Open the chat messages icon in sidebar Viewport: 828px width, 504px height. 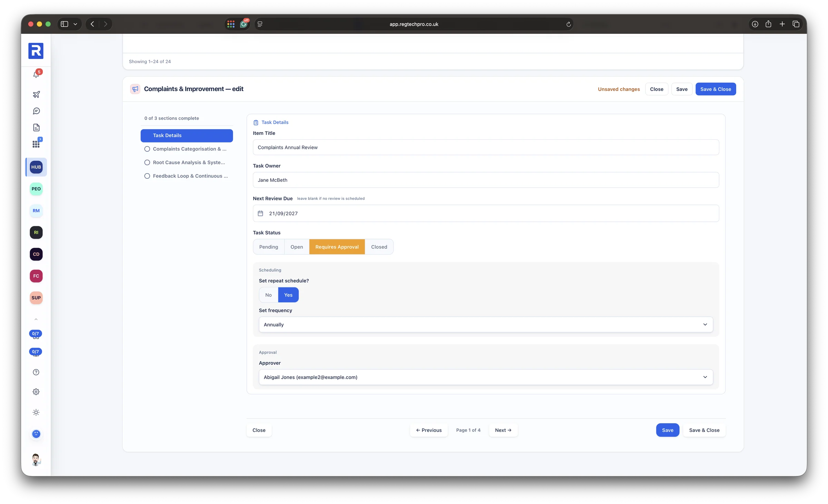point(36,111)
